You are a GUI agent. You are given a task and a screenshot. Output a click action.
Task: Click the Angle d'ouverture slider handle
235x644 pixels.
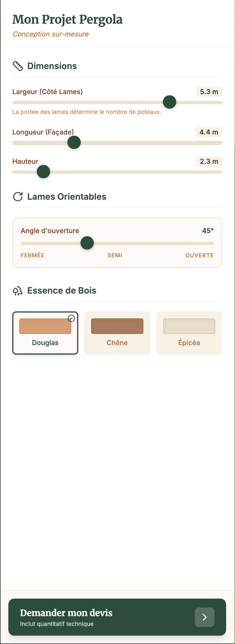(x=87, y=243)
